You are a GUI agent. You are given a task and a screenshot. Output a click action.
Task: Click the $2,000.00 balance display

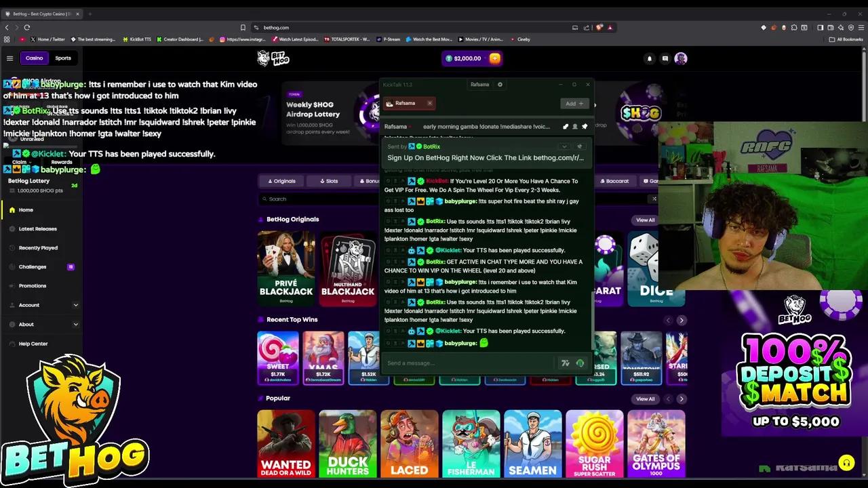point(464,58)
